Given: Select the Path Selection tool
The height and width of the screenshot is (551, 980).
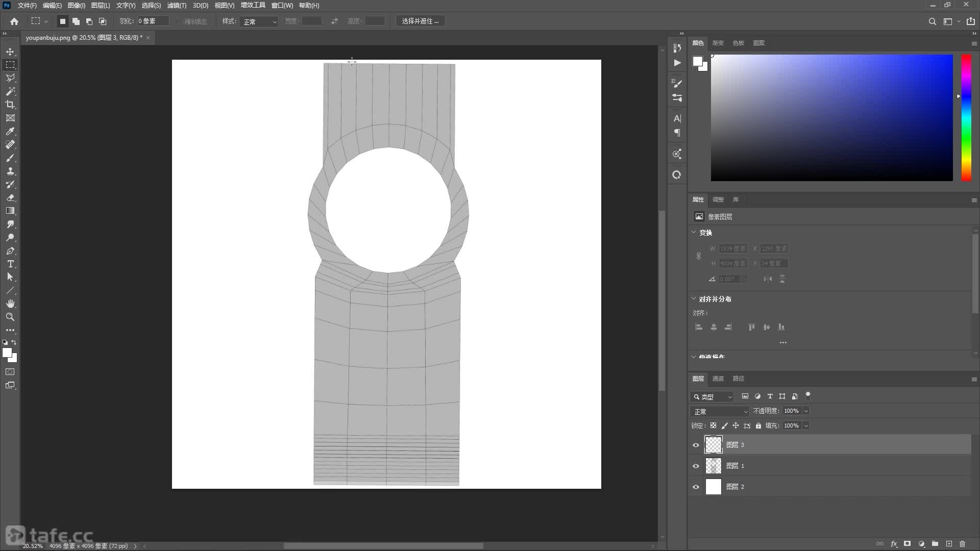Looking at the screenshot, I should [10, 277].
